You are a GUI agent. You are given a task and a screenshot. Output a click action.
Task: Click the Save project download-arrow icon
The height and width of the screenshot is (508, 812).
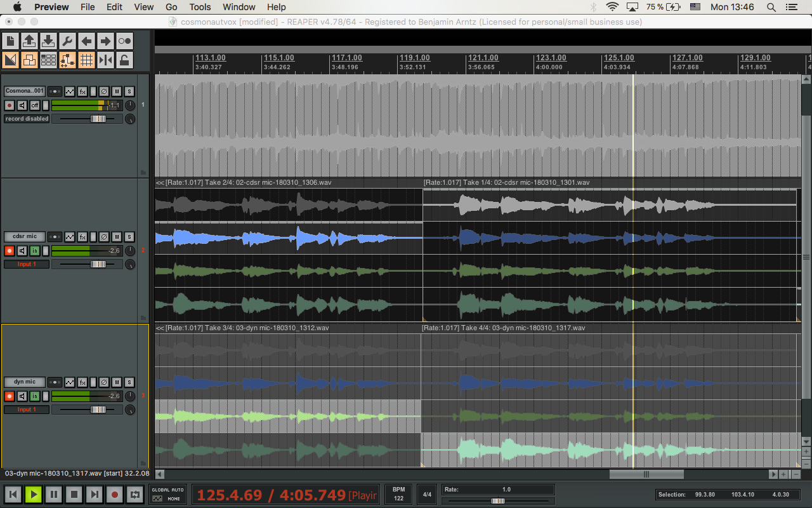pos(48,41)
